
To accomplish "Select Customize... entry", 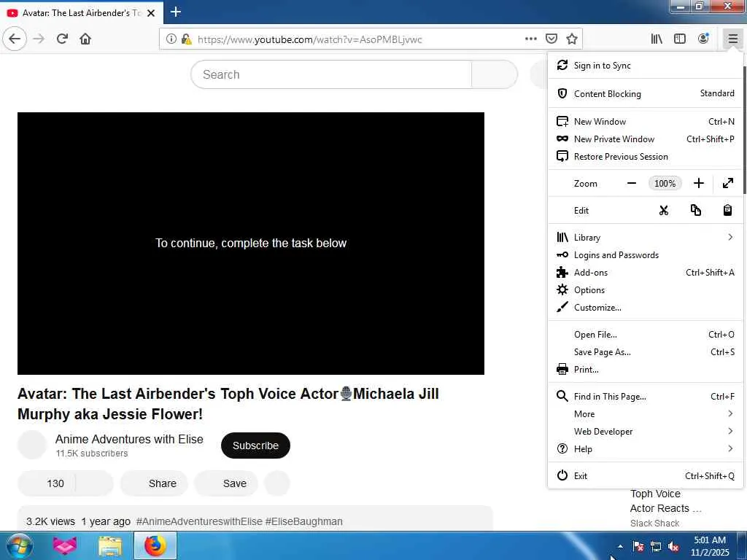I will [x=646, y=308].
